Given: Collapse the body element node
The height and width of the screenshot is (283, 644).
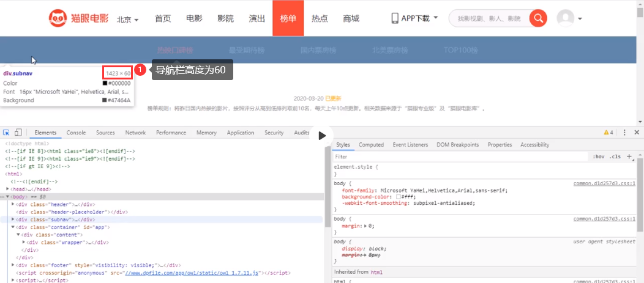Looking at the screenshot, I should (x=8, y=197).
